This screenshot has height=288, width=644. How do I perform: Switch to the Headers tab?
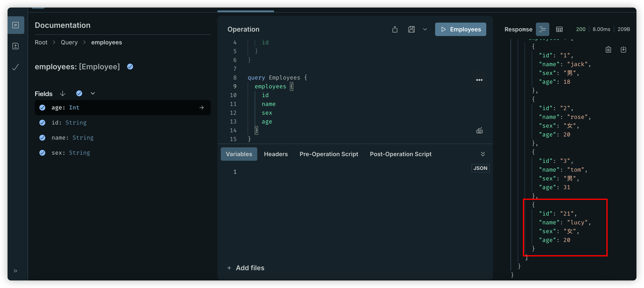(x=276, y=154)
